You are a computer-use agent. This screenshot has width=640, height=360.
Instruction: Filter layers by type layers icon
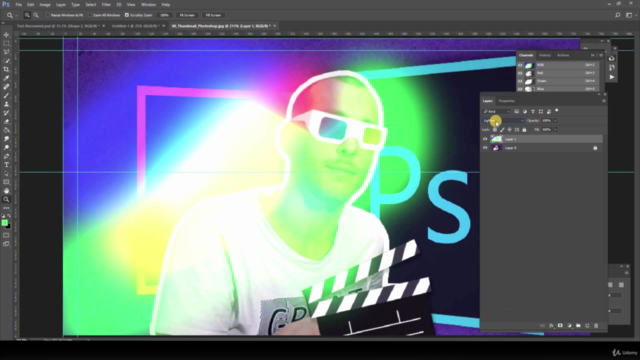(x=533, y=111)
